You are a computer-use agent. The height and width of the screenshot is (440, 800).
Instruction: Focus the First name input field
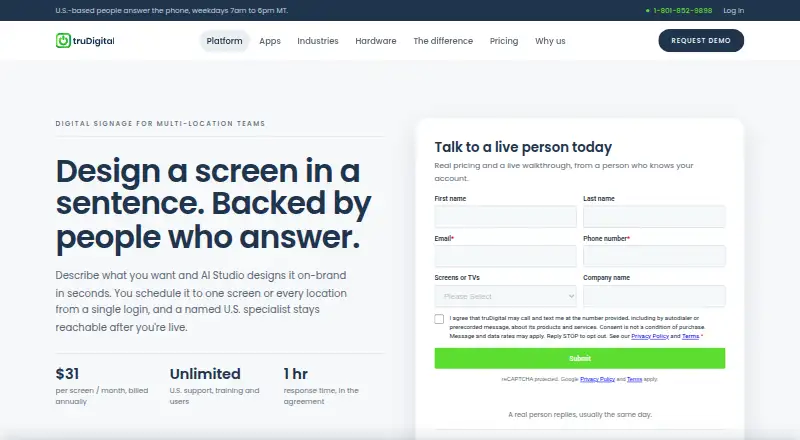(x=506, y=216)
